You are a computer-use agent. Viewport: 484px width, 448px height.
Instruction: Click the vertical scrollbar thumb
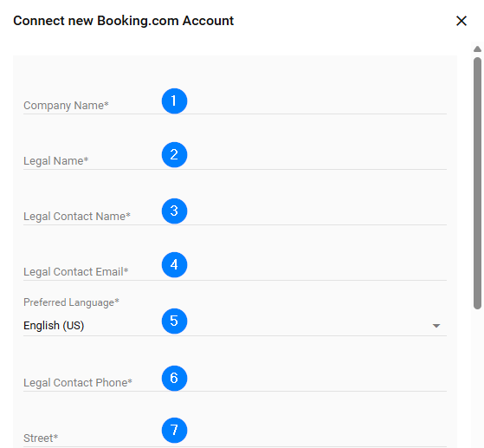point(477,183)
